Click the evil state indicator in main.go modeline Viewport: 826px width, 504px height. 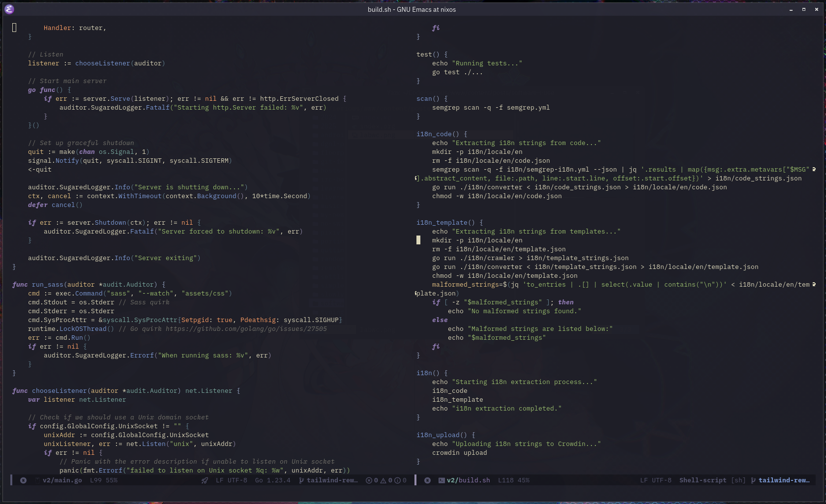click(23, 480)
